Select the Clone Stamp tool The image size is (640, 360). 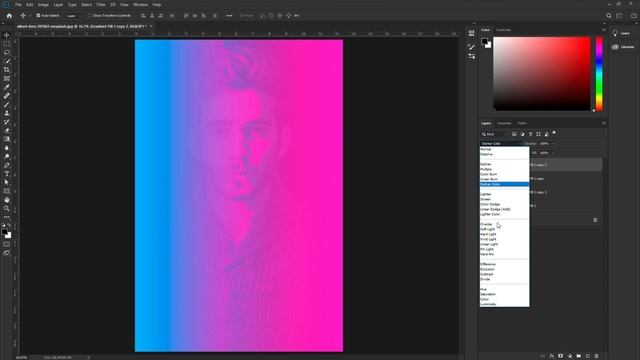[7, 113]
